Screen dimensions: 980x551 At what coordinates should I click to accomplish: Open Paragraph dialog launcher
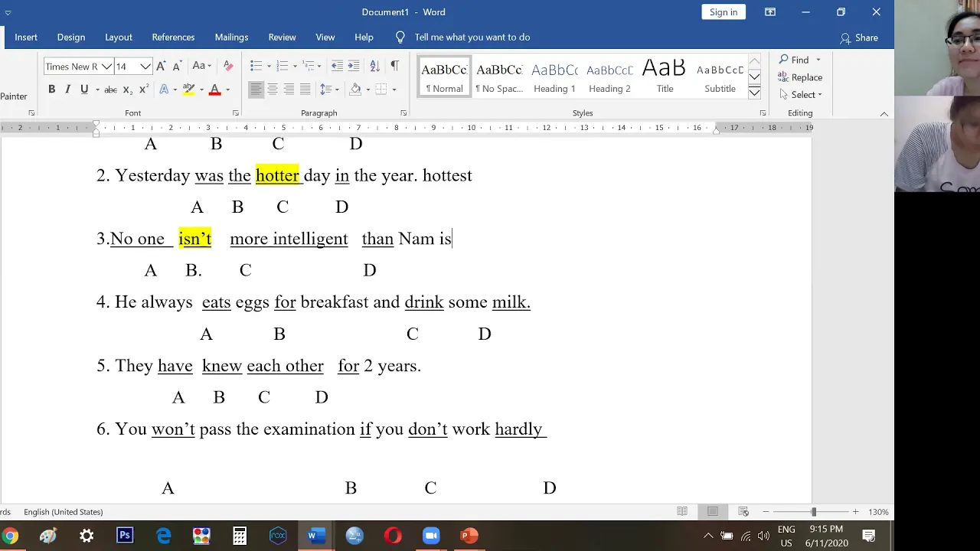pos(403,113)
